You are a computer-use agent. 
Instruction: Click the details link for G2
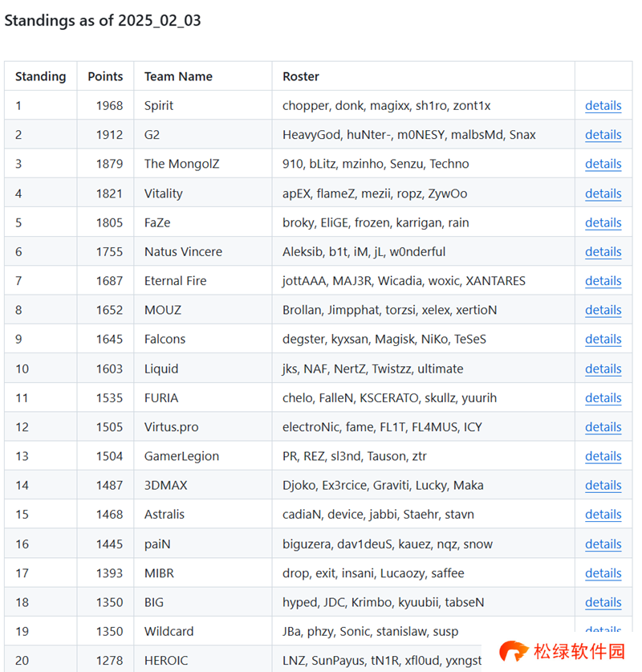[x=603, y=135]
